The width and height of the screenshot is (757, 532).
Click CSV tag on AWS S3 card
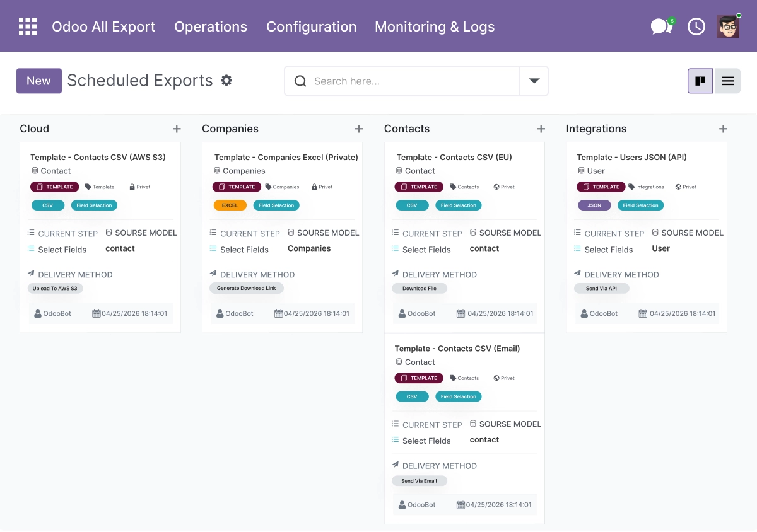pos(48,205)
